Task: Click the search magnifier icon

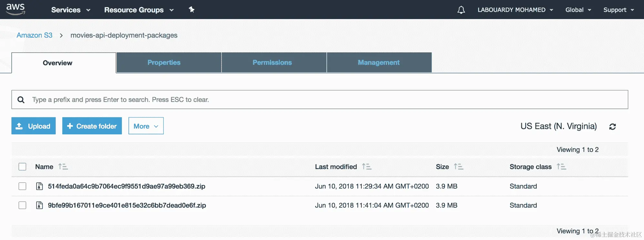Action: click(21, 100)
